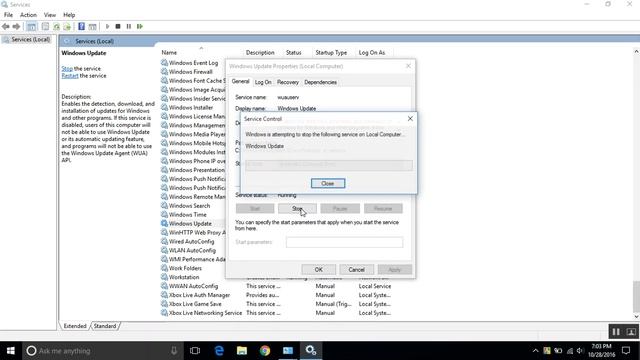Select the Windows Time service row

point(187,215)
